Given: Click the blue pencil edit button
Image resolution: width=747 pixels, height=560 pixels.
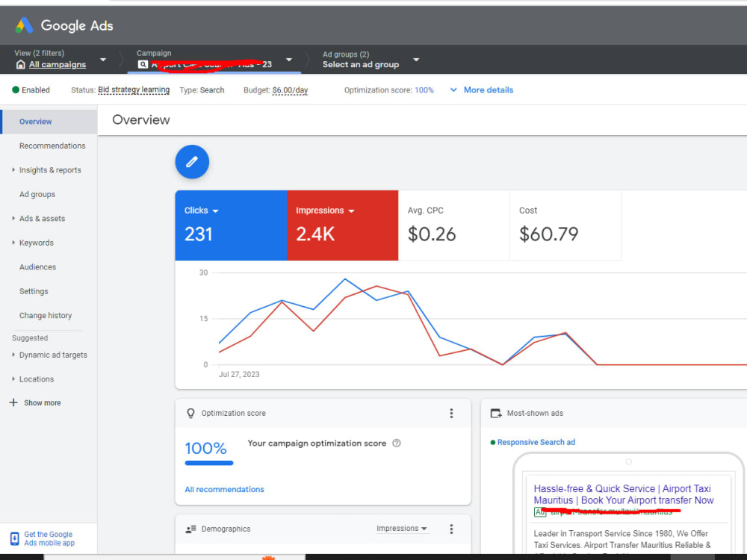Looking at the screenshot, I should pyautogui.click(x=192, y=162).
